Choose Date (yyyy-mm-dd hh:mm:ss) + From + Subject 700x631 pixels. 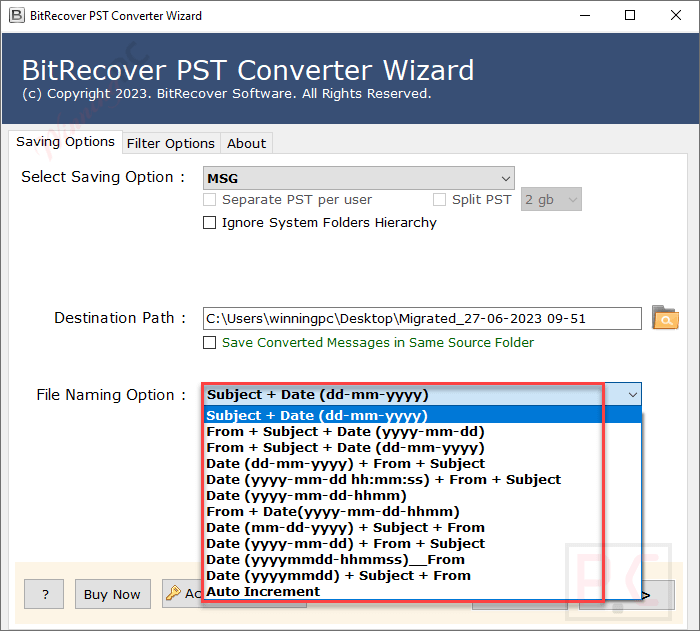(x=423, y=480)
